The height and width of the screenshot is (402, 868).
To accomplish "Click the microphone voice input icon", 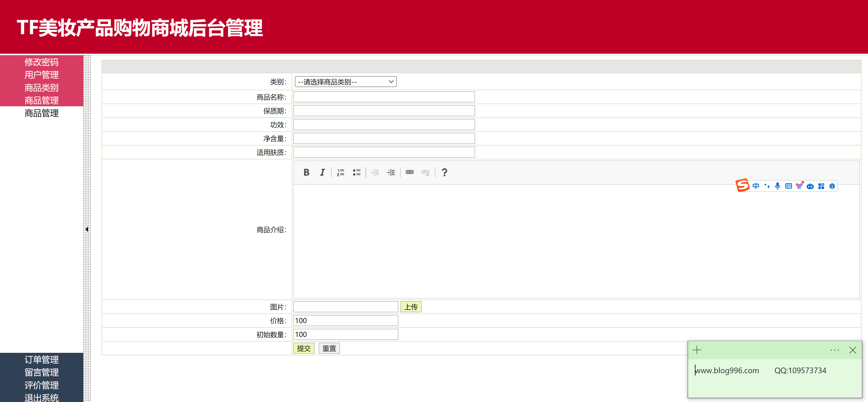I will 778,186.
